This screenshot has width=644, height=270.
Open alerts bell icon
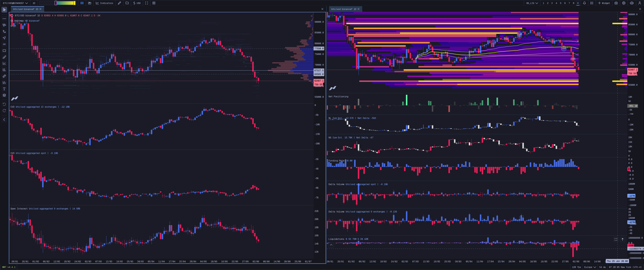(x=584, y=3)
